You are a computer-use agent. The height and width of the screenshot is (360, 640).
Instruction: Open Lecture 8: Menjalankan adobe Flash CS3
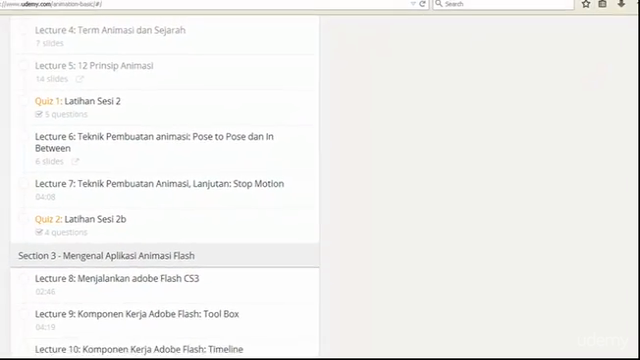(x=117, y=279)
